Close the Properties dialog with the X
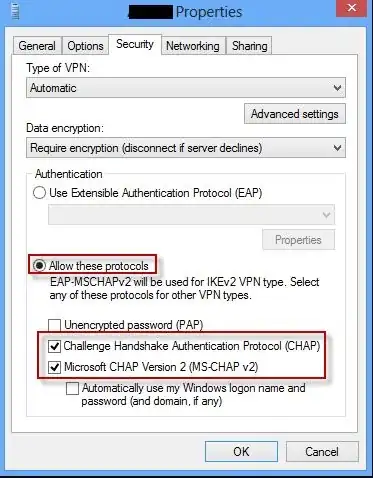373x478 pixels. point(352,8)
